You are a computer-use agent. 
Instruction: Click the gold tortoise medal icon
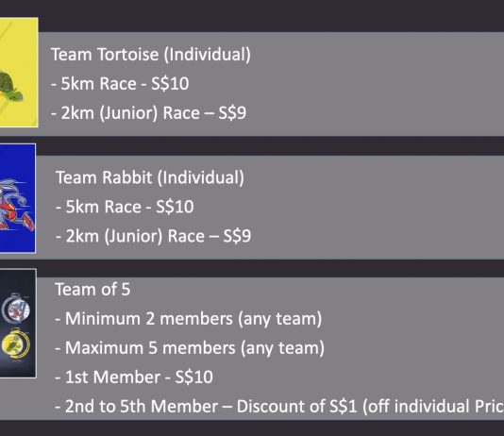pyautogui.click(x=16, y=344)
